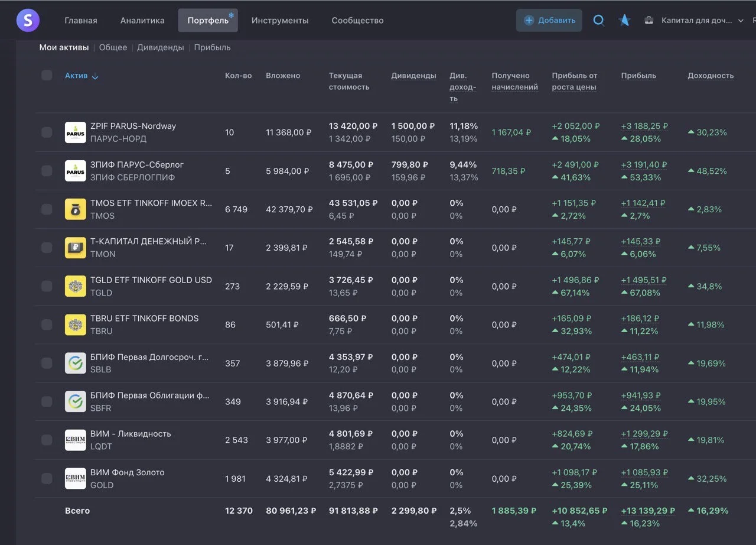Click the Текущая стоимость column header
The image size is (756, 545).
point(349,81)
